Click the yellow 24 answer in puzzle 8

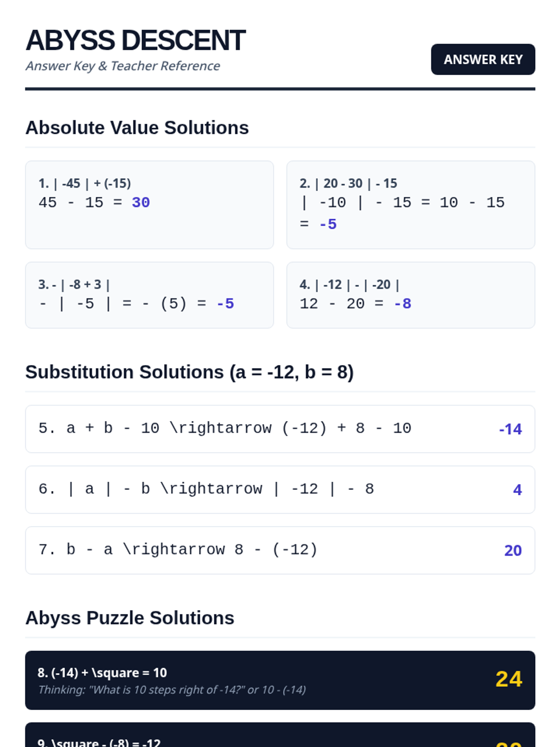[x=508, y=679]
